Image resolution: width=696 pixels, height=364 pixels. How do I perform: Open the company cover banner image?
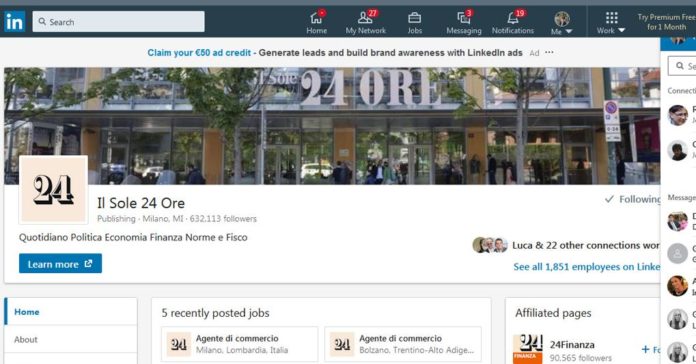pos(332,126)
